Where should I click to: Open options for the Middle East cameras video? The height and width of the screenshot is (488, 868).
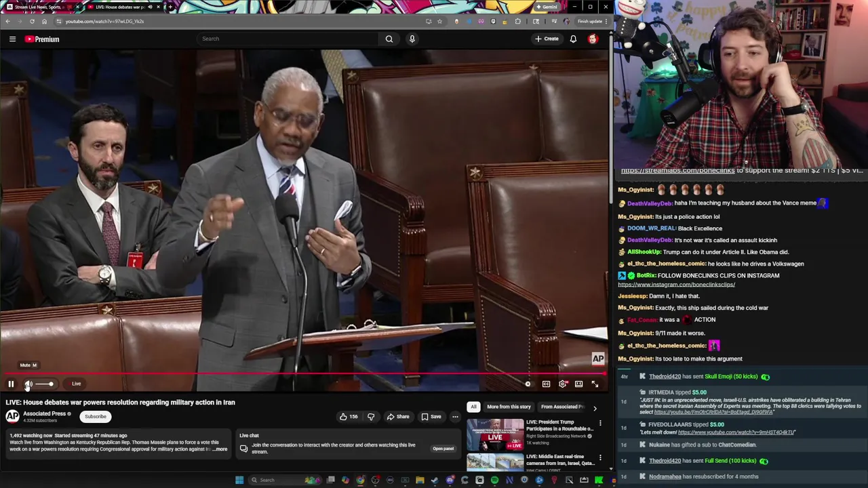(600, 458)
